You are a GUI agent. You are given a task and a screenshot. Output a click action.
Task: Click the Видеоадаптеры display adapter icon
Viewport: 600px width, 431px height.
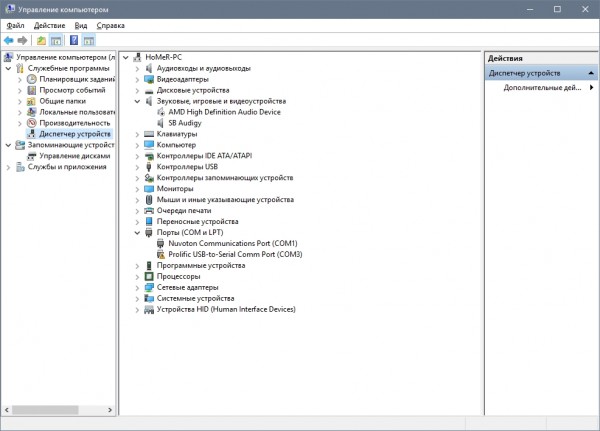pos(149,79)
